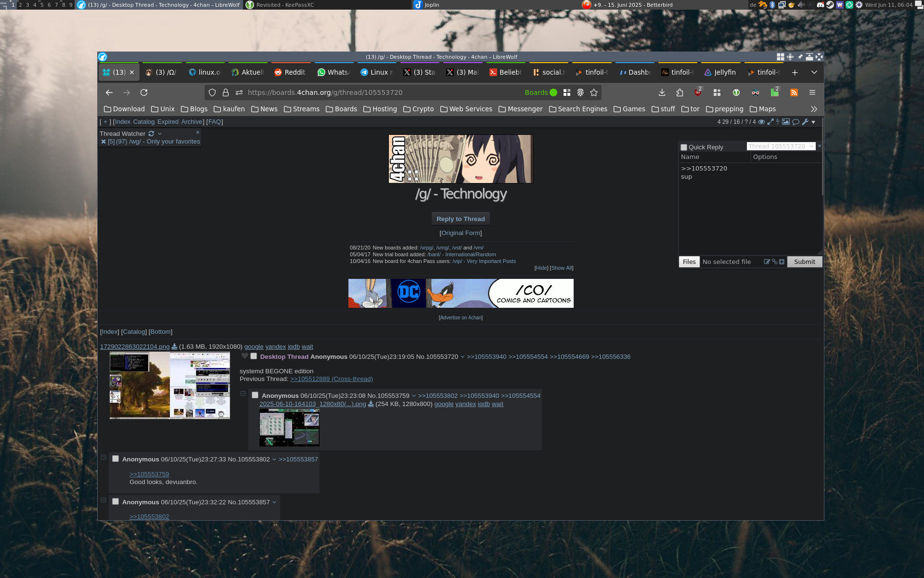Collapse post 105553759 with its minus box
924x578 pixels.
point(243,394)
